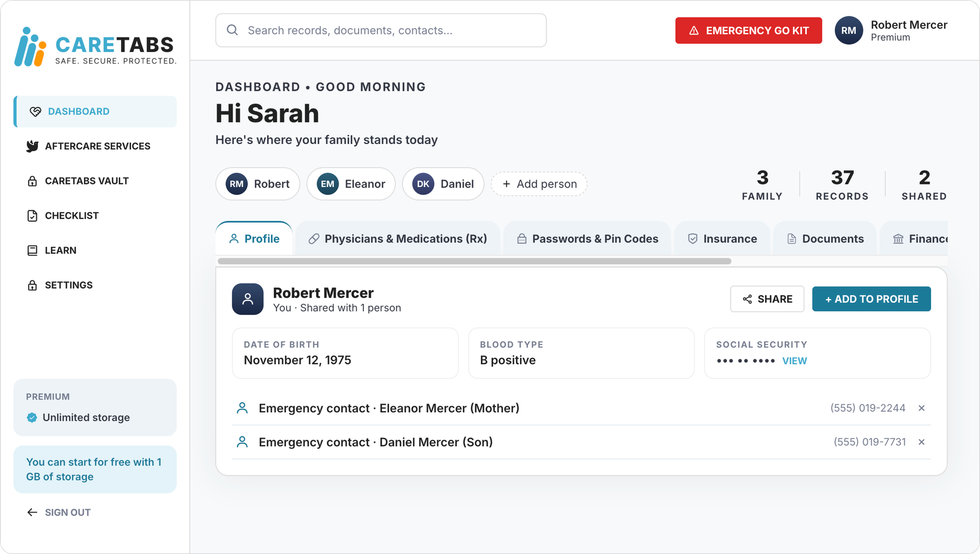Click the Sign Out arrow icon
980x554 pixels.
(x=32, y=512)
